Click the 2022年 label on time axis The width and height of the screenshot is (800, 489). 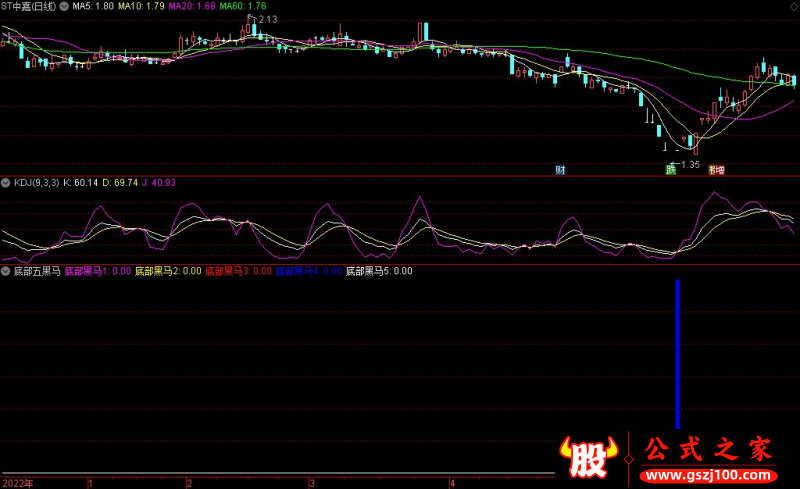pos(17,482)
